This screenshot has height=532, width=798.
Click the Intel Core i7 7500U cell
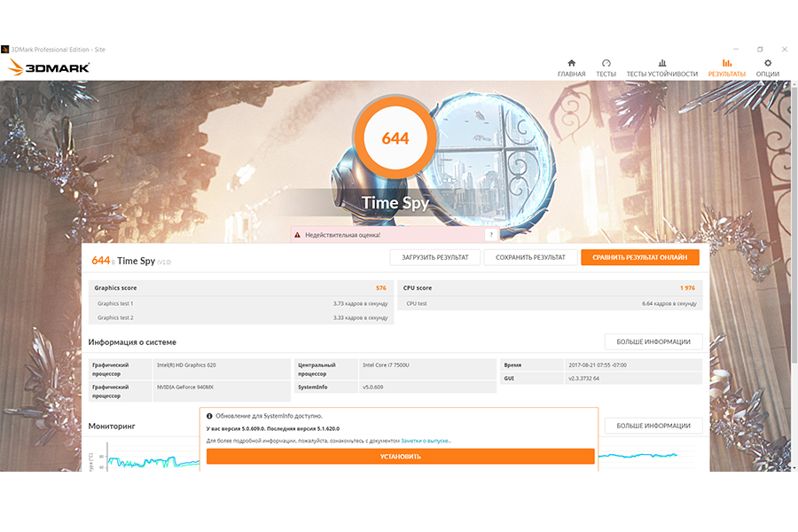click(427, 369)
